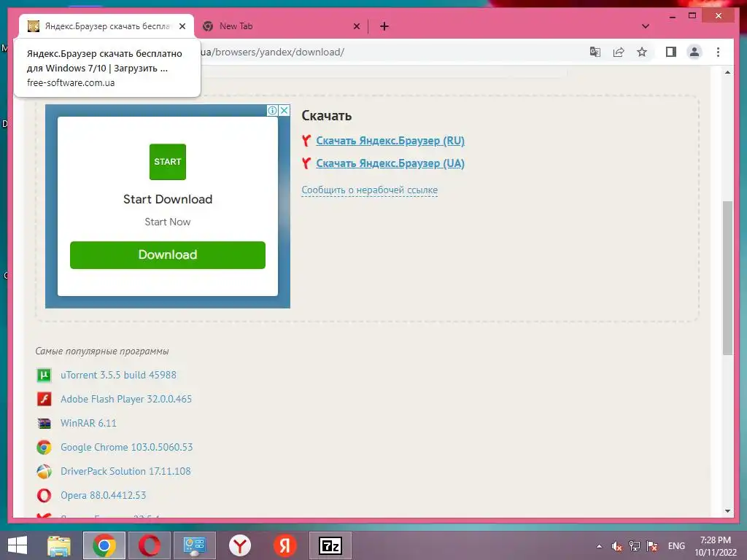Image resolution: width=747 pixels, height=560 pixels.
Task: Open DriverPack Solution 17.11.108 link
Action: point(125,471)
